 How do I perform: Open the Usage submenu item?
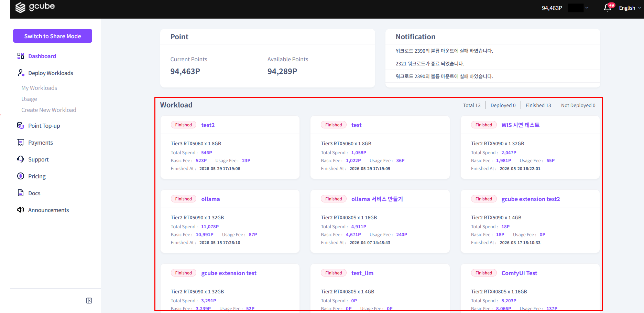[x=29, y=99]
